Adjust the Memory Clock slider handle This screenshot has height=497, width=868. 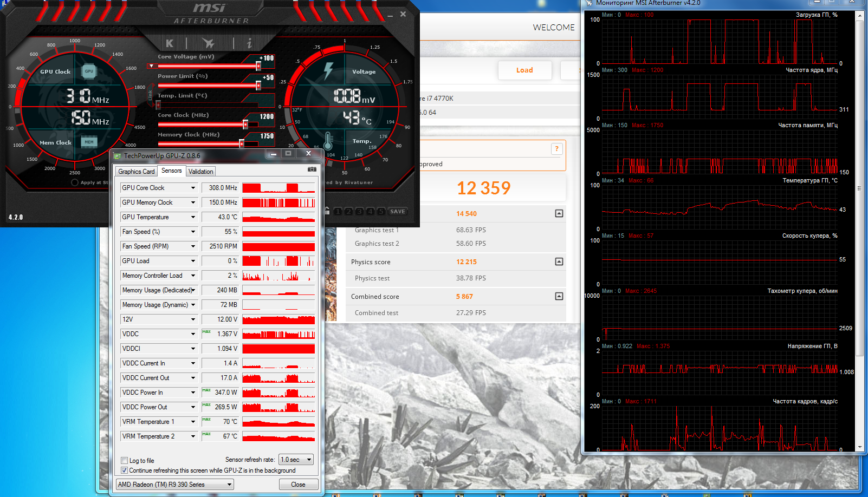pos(242,143)
